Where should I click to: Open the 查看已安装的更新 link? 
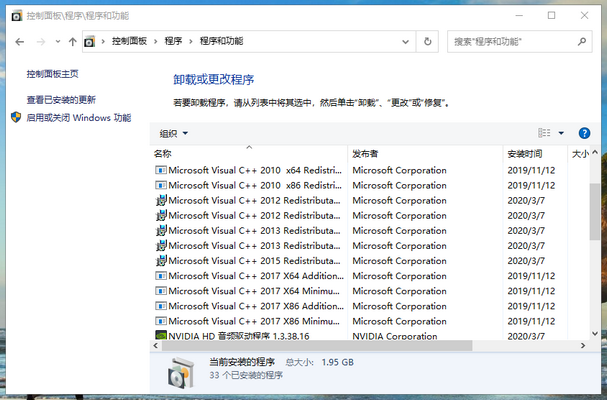[61, 100]
